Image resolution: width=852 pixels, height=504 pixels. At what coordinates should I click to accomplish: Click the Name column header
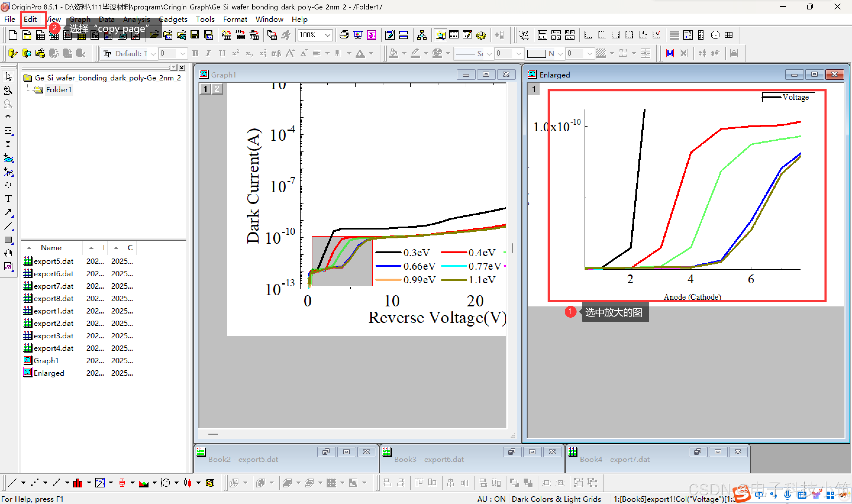click(51, 248)
